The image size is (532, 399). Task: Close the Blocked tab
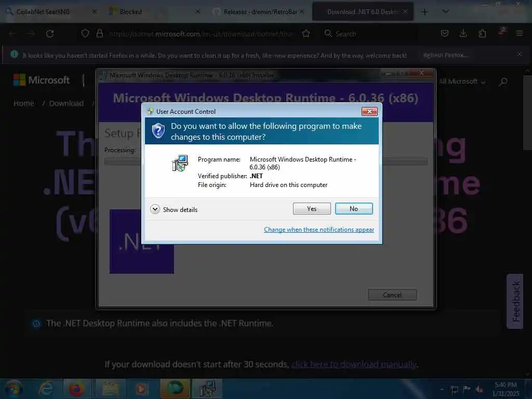pyautogui.click(x=198, y=12)
